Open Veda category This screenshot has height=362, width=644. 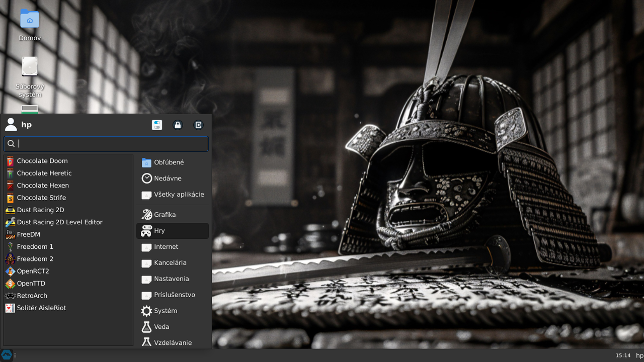(x=173, y=327)
